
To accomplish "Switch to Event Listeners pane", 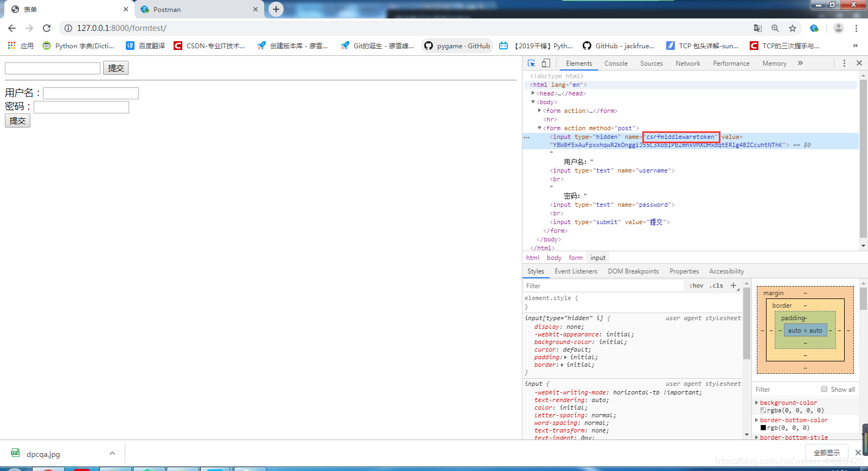I will pos(576,271).
